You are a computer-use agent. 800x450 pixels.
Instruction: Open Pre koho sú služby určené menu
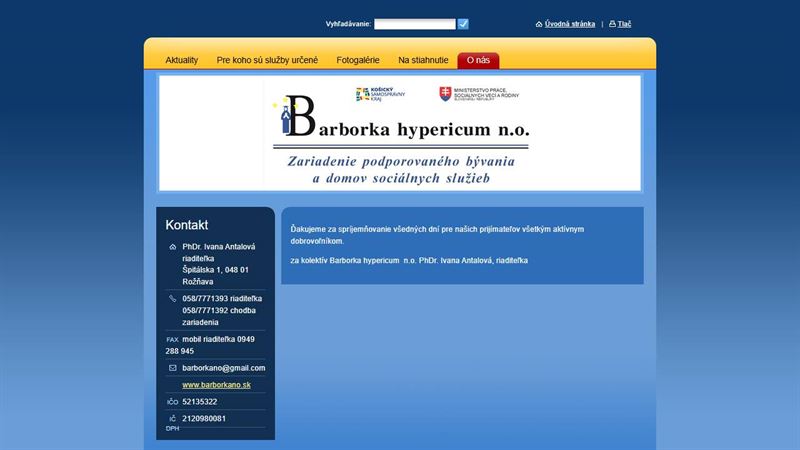[267, 60]
